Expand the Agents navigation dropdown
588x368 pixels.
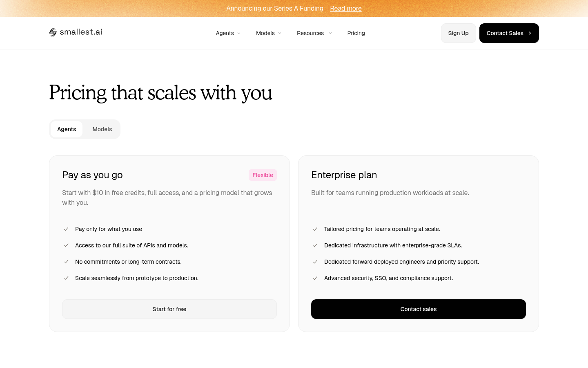(228, 33)
